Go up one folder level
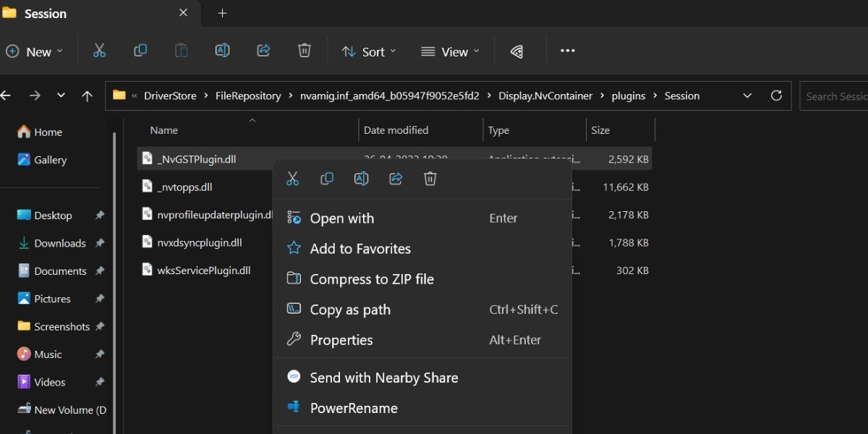 pos(88,95)
